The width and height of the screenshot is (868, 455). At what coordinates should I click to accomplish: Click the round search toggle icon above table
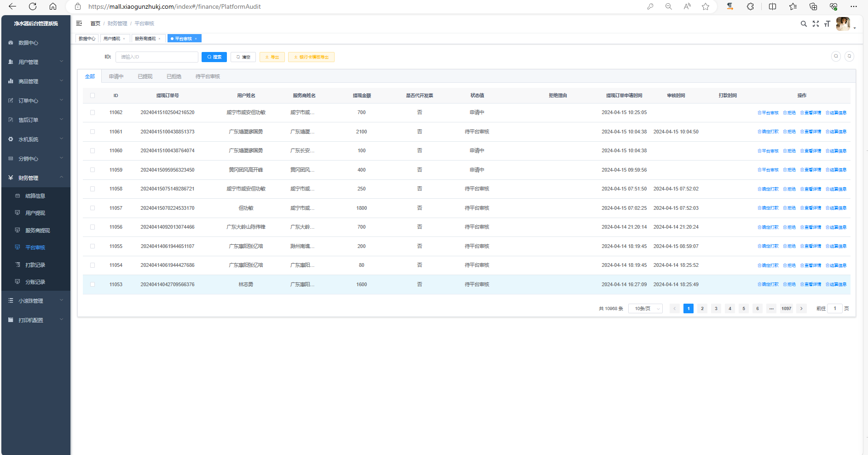tap(836, 56)
